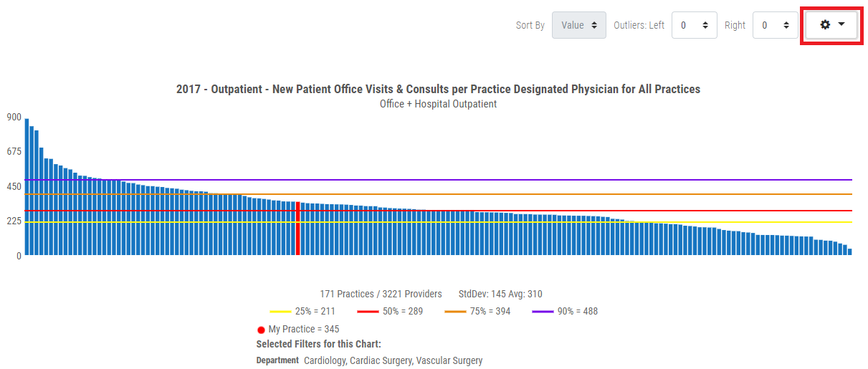The width and height of the screenshot is (868, 369).
Task: Click the tallest bar at chart's left
Action: 27,186
